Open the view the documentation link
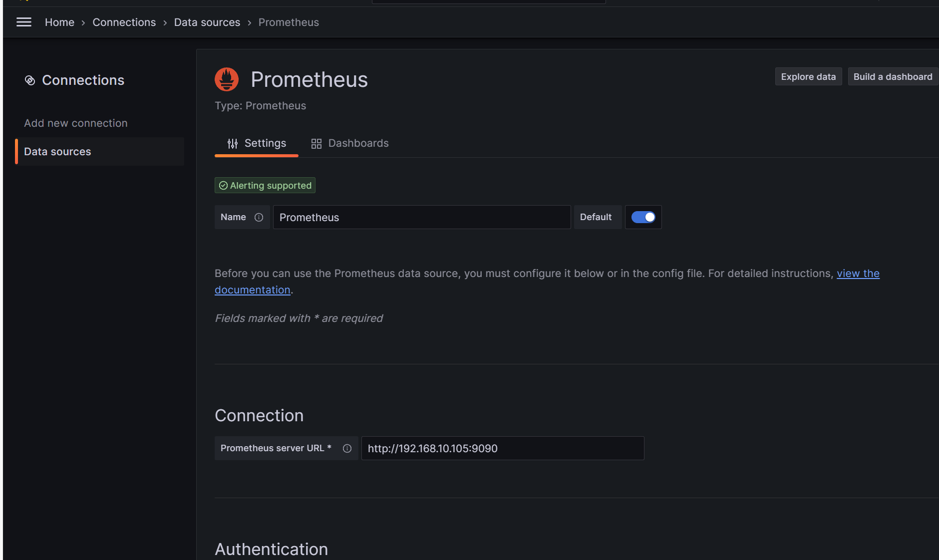Screen dimensions: 939x560 coord(858,274)
